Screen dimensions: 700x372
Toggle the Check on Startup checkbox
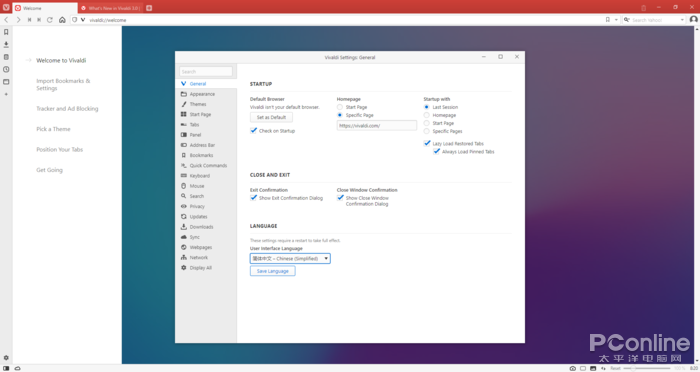(x=254, y=130)
